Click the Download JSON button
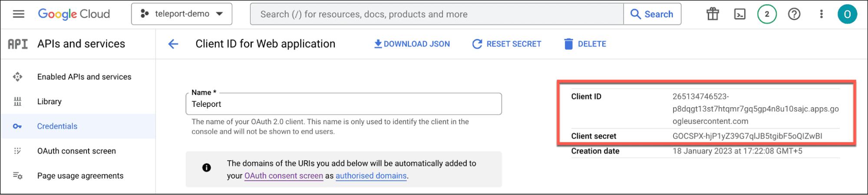The width and height of the screenshot is (868, 195). click(x=412, y=44)
